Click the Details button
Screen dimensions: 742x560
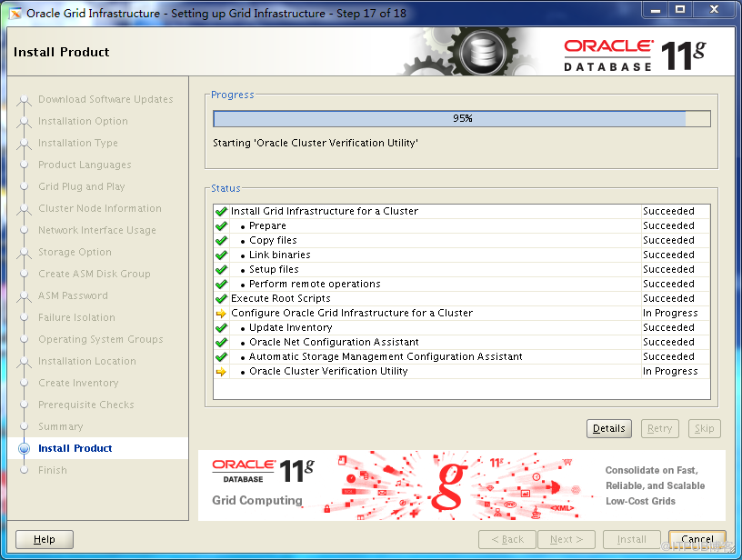pos(608,428)
